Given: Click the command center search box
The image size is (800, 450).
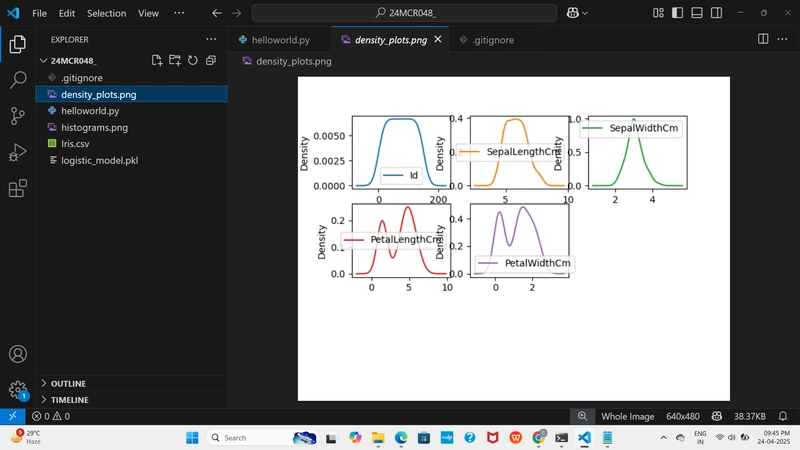Looking at the screenshot, I should point(404,13).
